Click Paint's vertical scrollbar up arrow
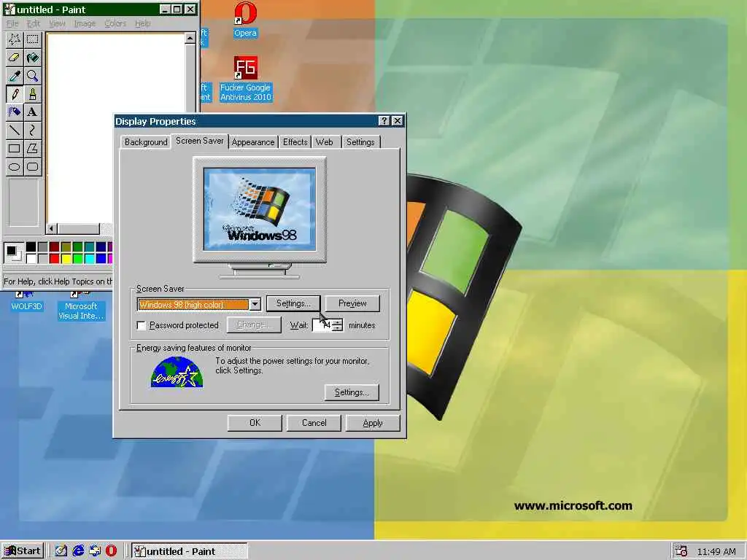 tap(190, 38)
